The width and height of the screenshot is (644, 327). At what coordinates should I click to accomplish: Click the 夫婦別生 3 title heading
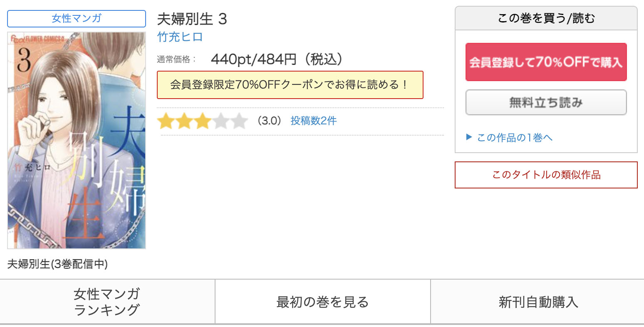click(x=192, y=19)
